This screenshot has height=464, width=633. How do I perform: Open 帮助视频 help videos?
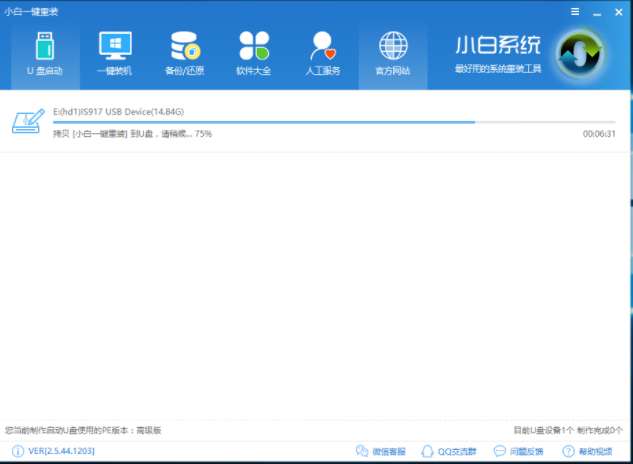pos(591,452)
